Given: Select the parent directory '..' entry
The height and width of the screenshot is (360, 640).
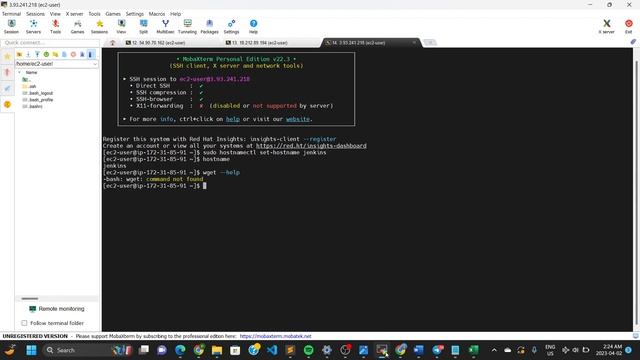Looking at the screenshot, I should point(26,80).
